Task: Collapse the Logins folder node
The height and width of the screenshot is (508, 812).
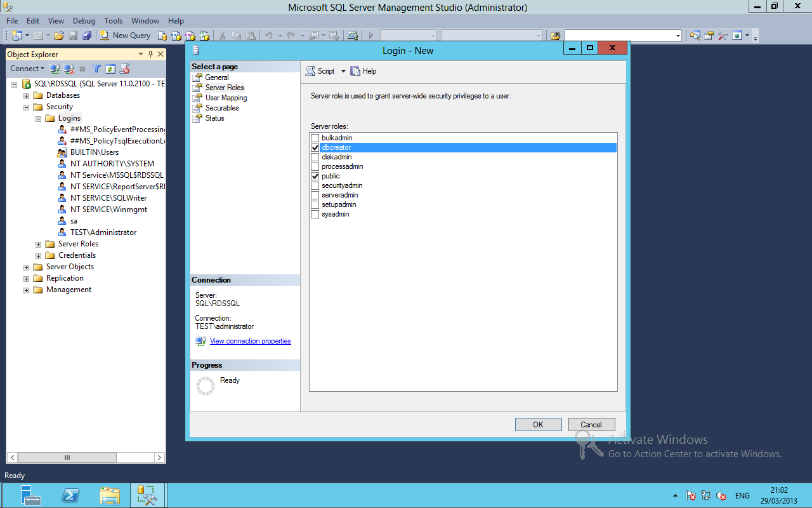Action: [x=38, y=118]
